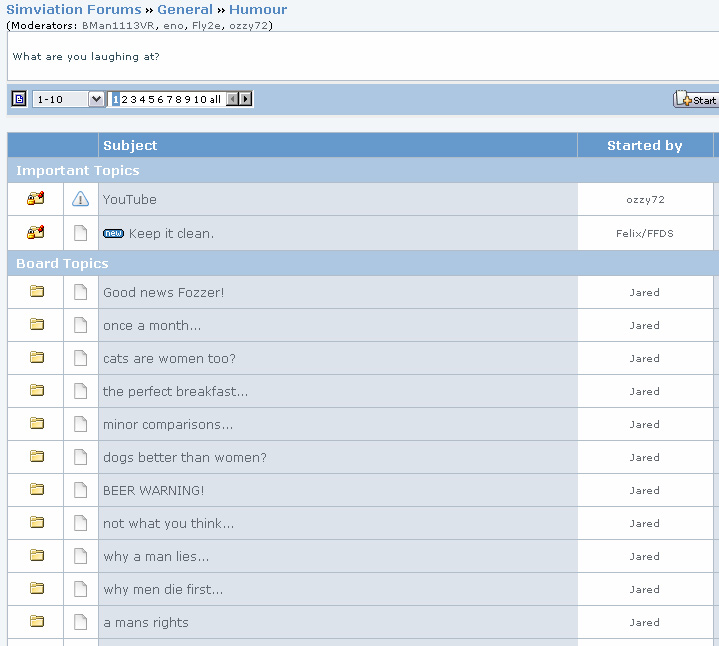The width and height of the screenshot is (719, 646).
Task: Click the pages icon left of the 1-10 dropdown
Action: [19, 99]
